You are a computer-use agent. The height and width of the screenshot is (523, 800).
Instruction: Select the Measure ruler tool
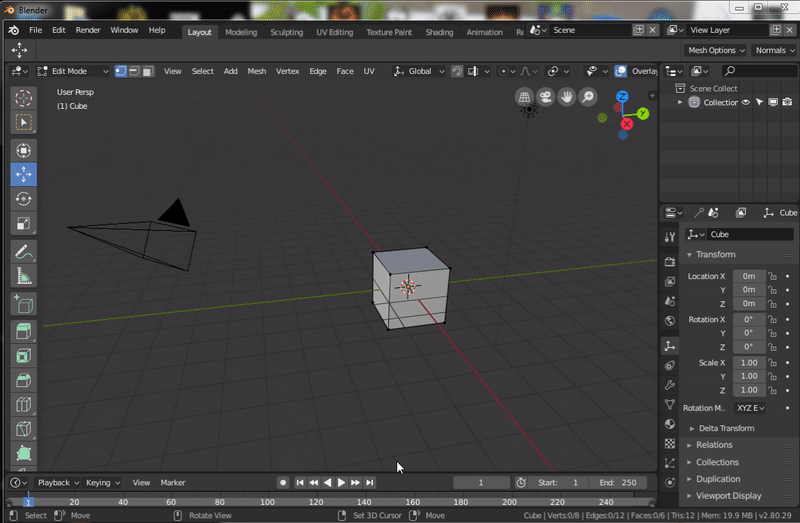click(23, 276)
